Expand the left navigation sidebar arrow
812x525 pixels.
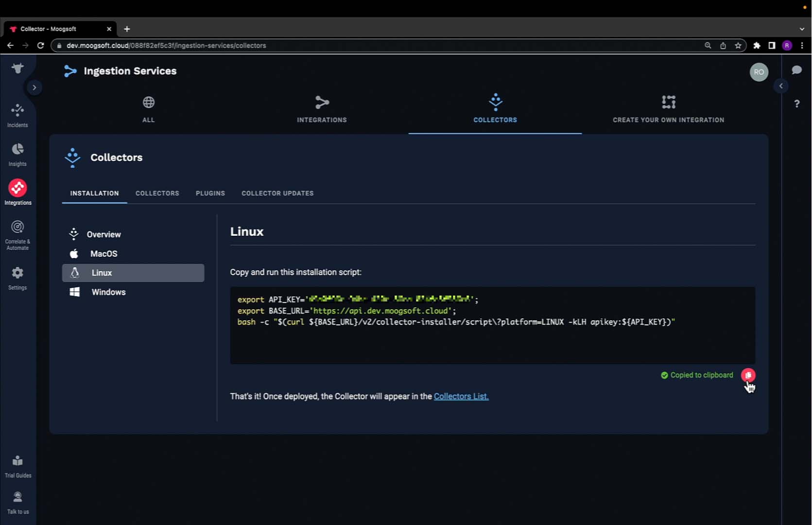[x=34, y=87]
